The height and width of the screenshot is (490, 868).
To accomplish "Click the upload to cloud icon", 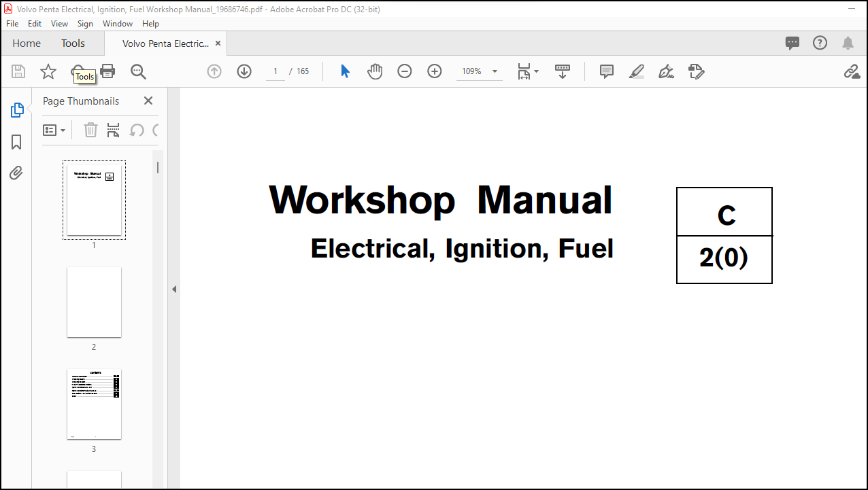I will (78, 71).
